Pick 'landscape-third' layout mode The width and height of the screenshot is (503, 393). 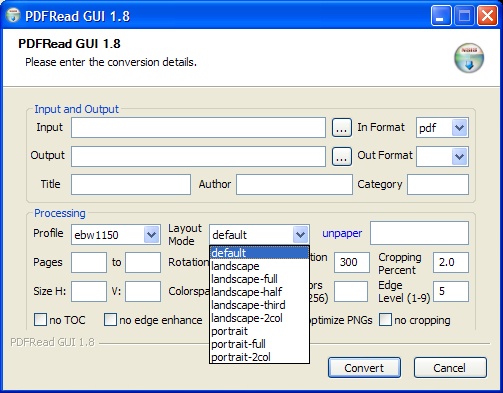click(259, 305)
